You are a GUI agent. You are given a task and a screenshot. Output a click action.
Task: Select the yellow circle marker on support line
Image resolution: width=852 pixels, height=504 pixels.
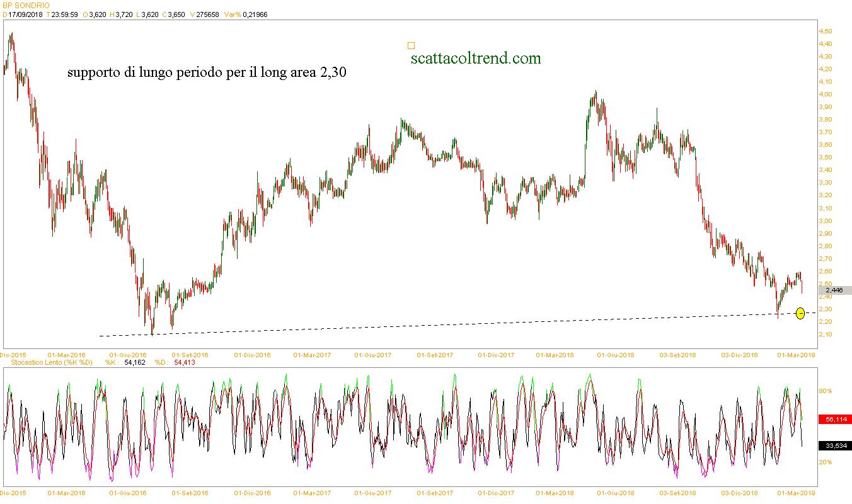pyautogui.click(x=800, y=313)
